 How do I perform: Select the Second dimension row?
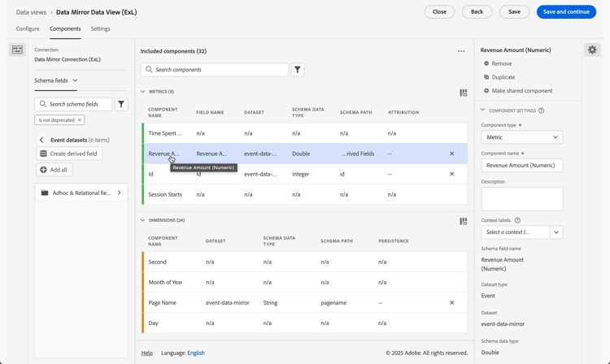click(305, 262)
